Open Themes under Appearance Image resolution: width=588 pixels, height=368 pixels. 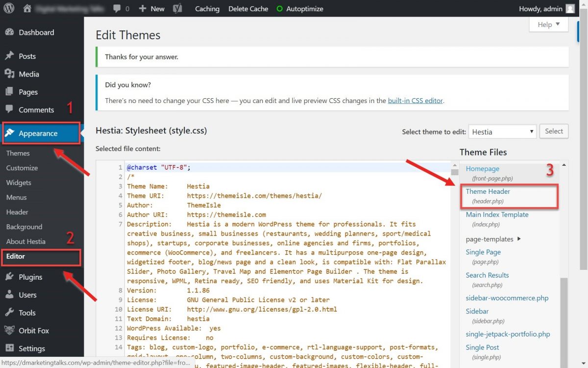point(18,153)
